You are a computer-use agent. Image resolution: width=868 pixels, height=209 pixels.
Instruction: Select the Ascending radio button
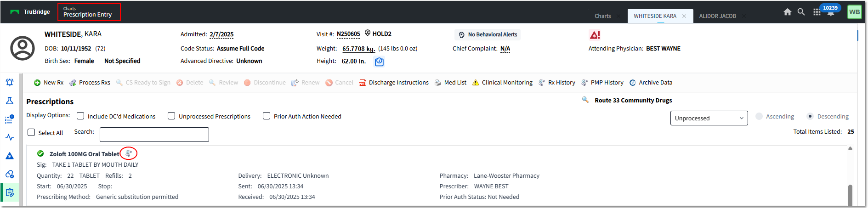point(759,116)
